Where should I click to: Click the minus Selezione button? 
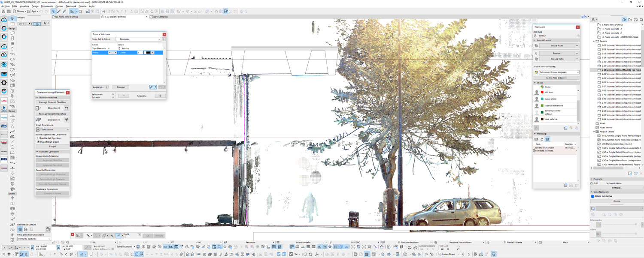[123, 96]
